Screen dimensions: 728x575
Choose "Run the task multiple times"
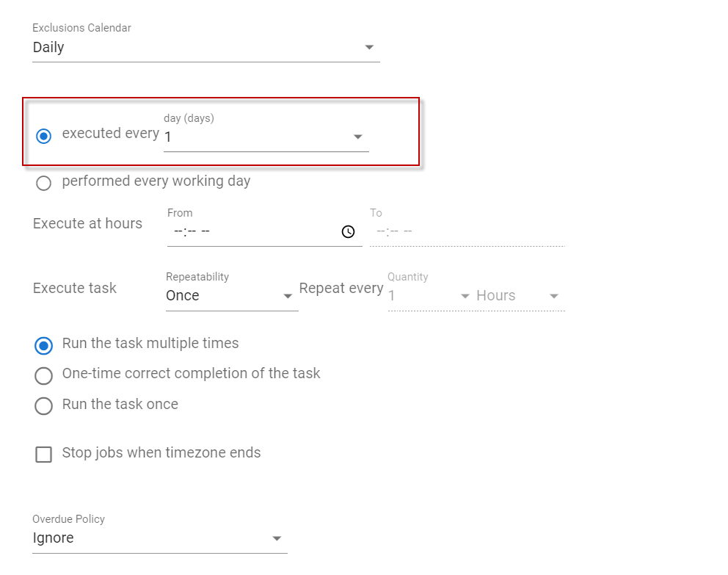click(x=43, y=346)
